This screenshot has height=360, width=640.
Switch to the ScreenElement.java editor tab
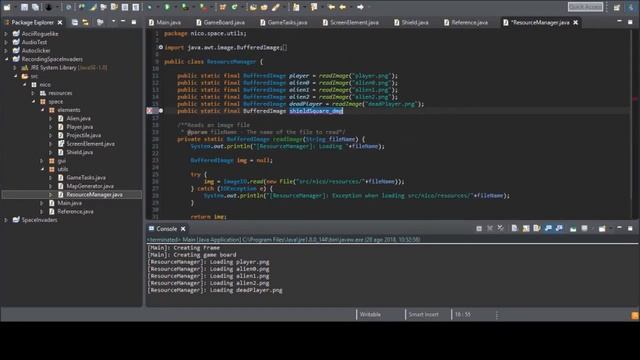tap(351, 22)
